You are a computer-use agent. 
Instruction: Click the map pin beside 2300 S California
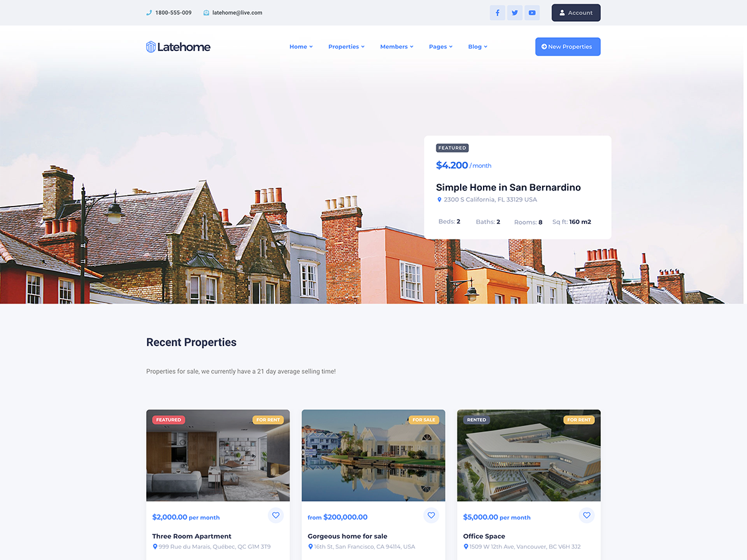[439, 200]
